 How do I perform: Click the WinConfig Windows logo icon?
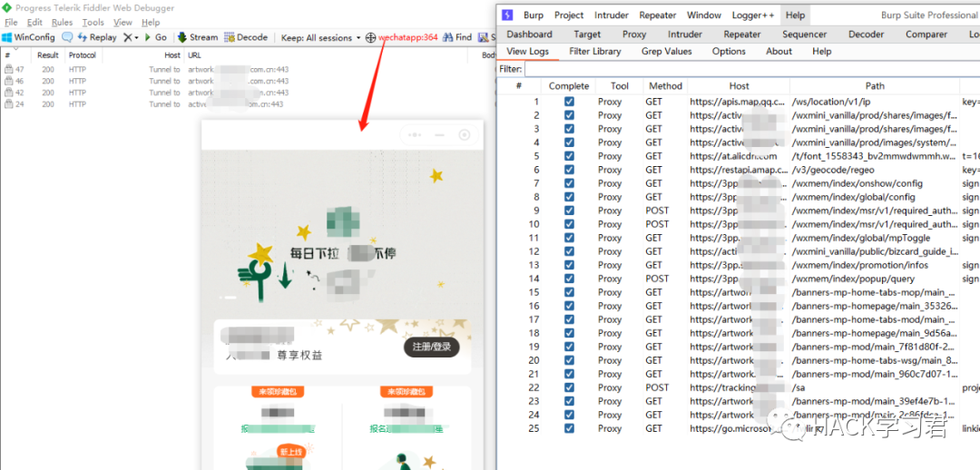(6, 37)
